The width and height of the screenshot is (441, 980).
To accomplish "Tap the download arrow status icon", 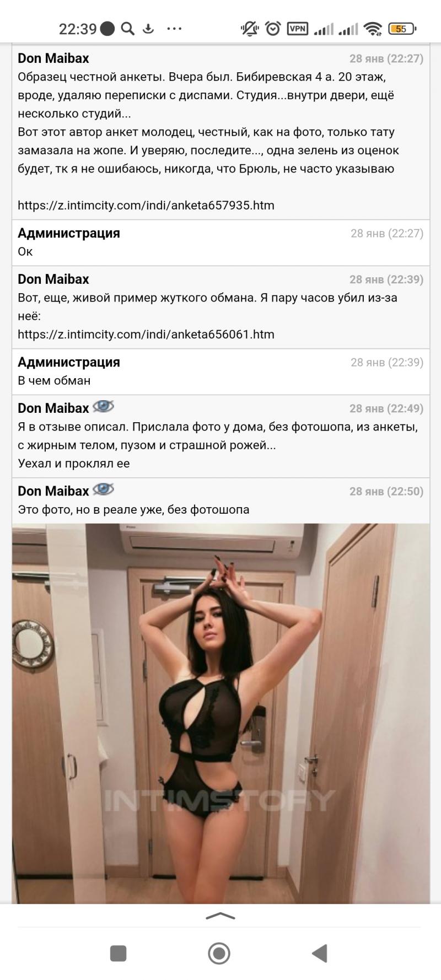I will [148, 29].
